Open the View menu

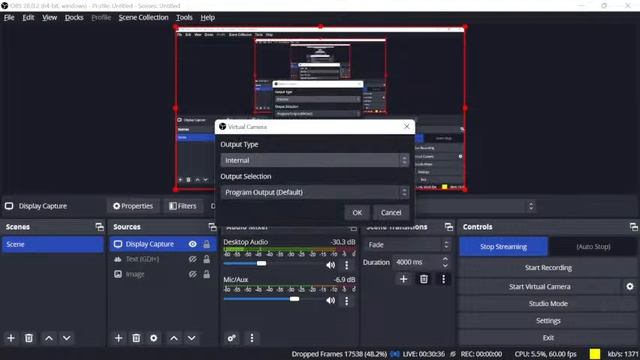coord(49,18)
